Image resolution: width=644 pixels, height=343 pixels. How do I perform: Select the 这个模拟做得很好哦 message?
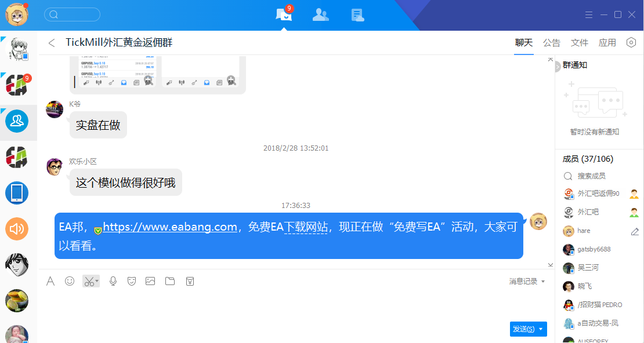point(126,183)
